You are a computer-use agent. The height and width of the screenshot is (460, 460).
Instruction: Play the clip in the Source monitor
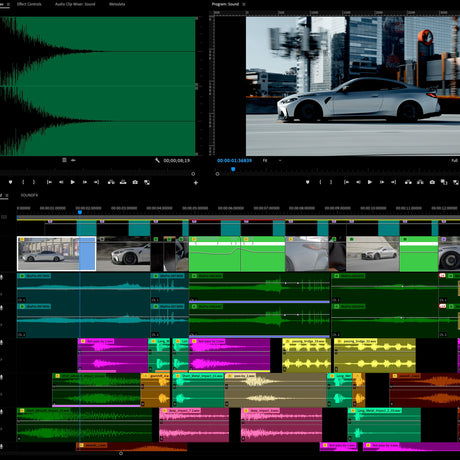[x=73, y=182]
